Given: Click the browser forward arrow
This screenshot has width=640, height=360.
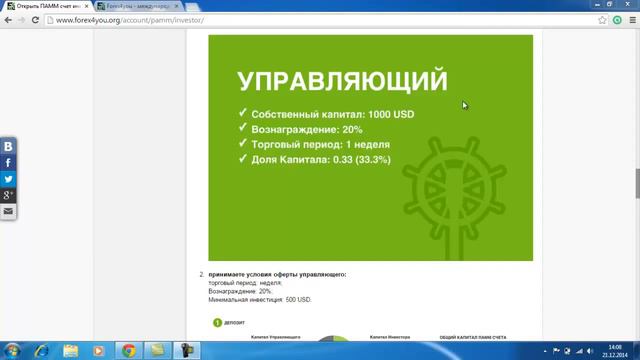Looking at the screenshot, I should (x=22, y=20).
